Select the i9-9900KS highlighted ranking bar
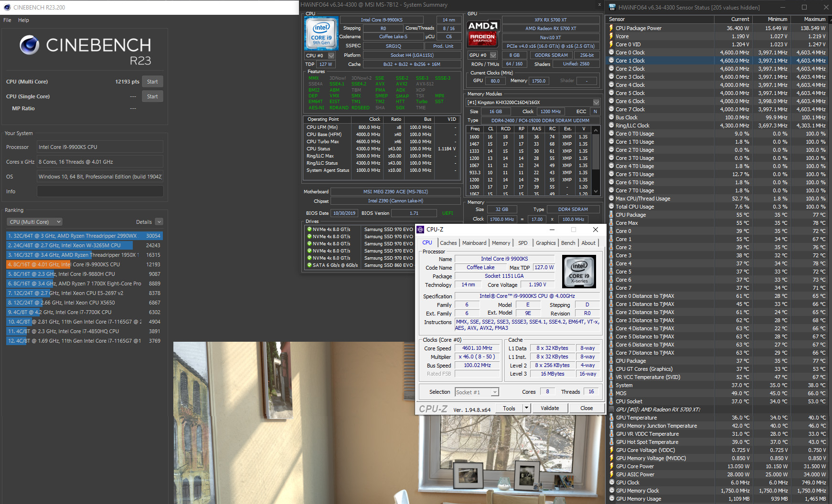Viewport: 832px width, 504px height. tap(39, 264)
